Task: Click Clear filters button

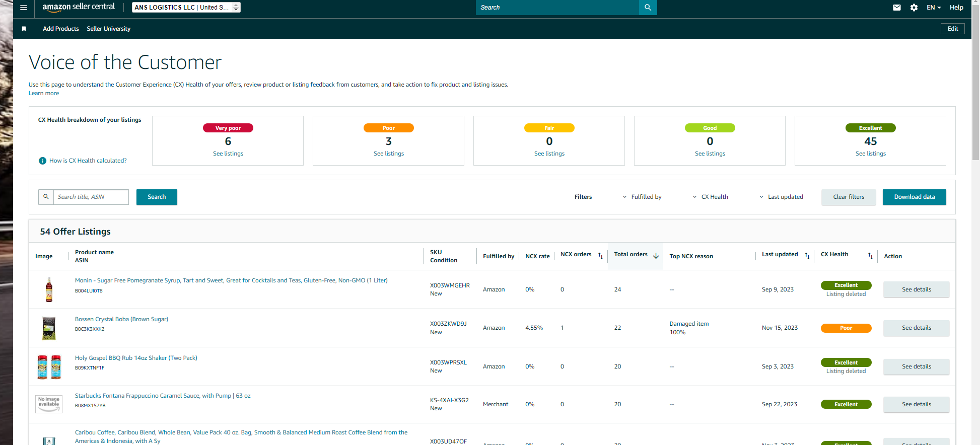Action: click(849, 197)
